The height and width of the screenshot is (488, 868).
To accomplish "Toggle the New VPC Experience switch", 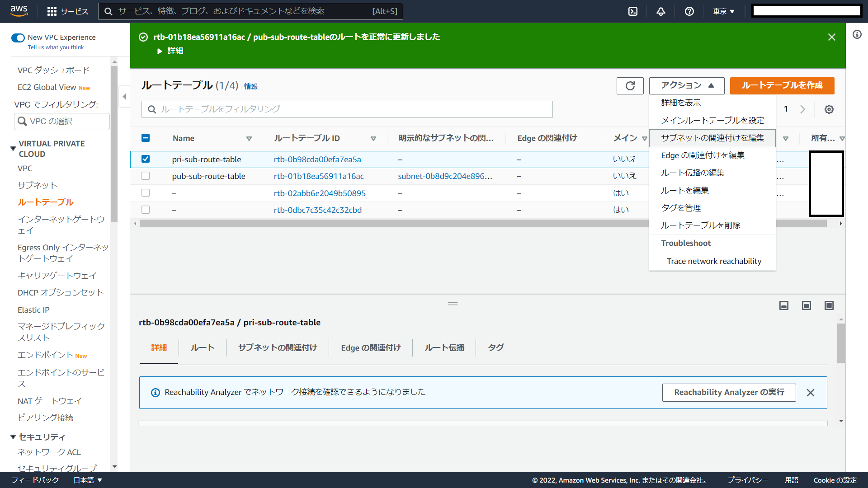I will coord(18,38).
